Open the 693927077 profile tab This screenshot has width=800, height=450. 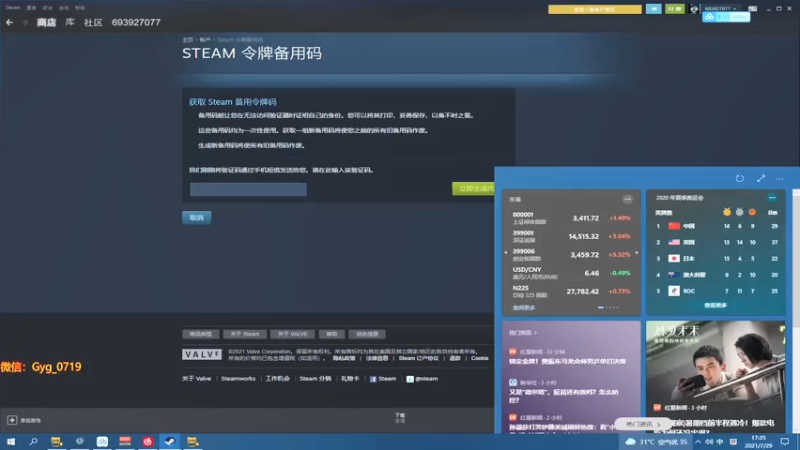[x=136, y=22]
